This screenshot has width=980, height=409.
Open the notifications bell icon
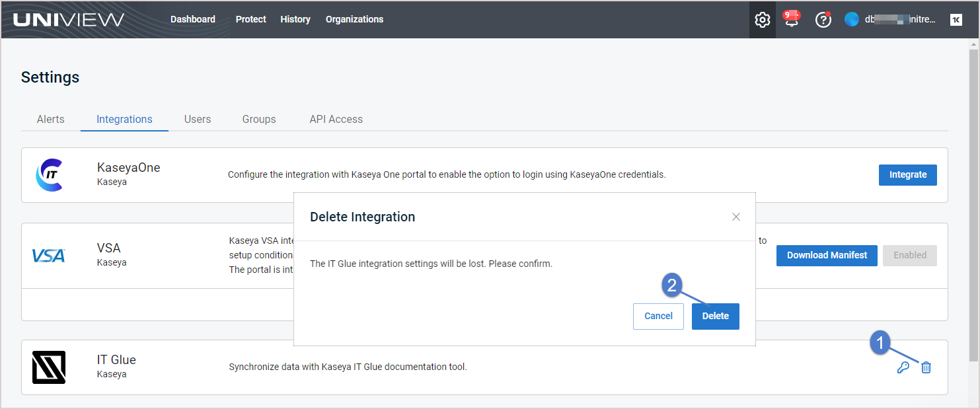click(791, 19)
